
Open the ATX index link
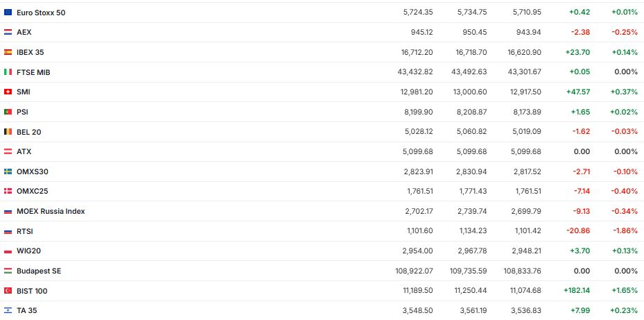[24, 151]
